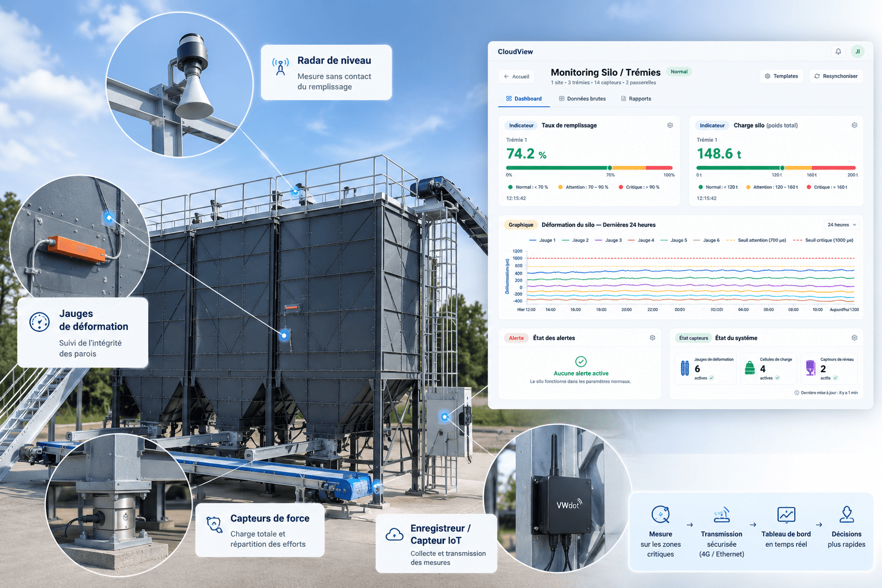Click the Capteurs de force callout card
This screenshot has height=588, width=882.
coord(260,530)
